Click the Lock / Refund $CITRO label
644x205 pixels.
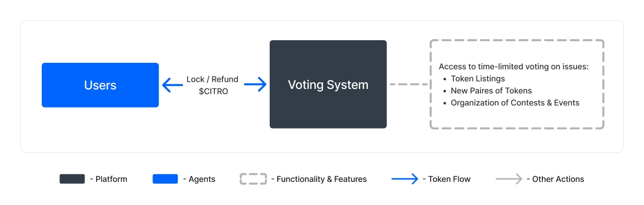coord(213,85)
